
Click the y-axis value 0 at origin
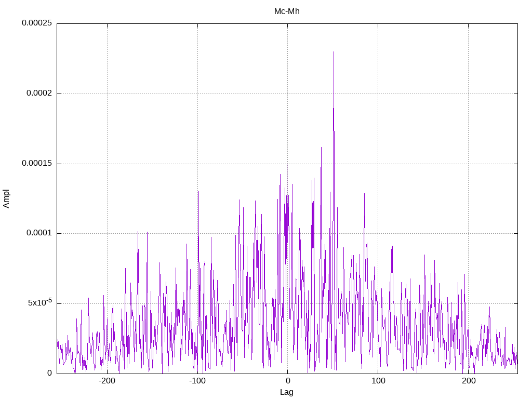(x=49, y=373)
